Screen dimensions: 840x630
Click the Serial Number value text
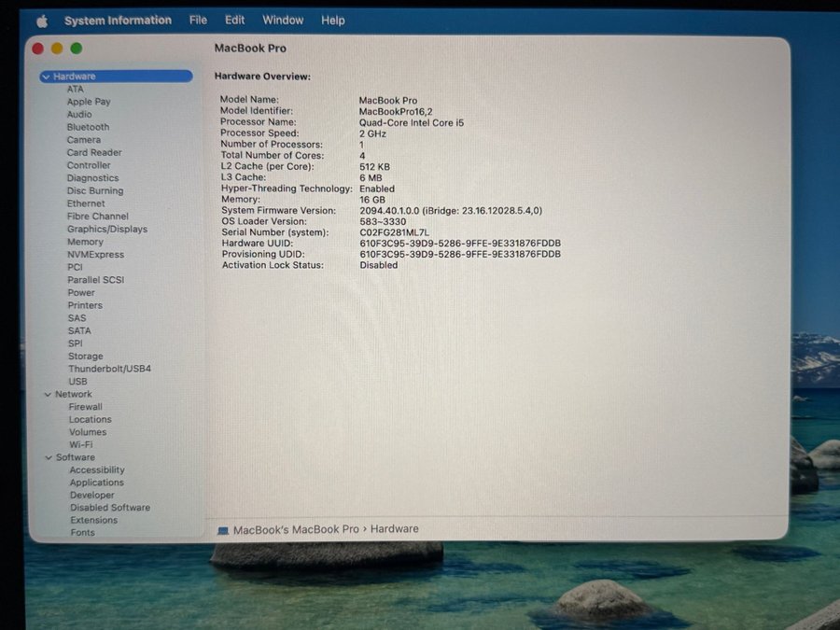[x=394, y=232]
